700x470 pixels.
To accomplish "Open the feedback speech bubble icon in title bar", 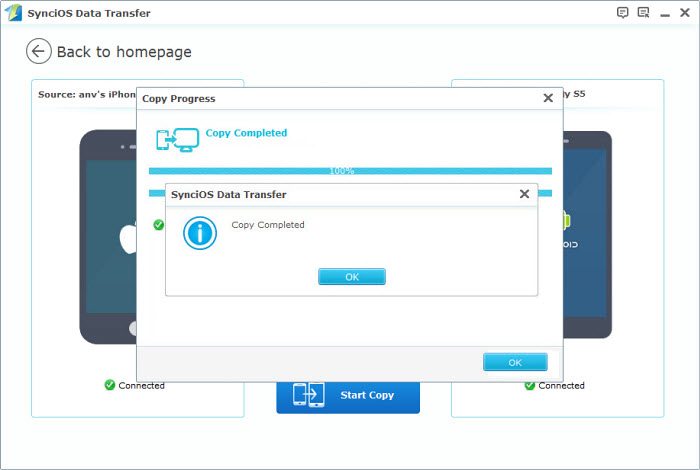I will coord(622,12).
